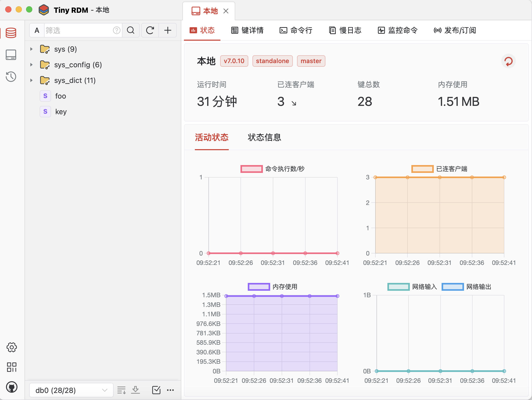Switch to the 状态 tab
The width and height of the screenshot is (532, 400).
(202, 31)
